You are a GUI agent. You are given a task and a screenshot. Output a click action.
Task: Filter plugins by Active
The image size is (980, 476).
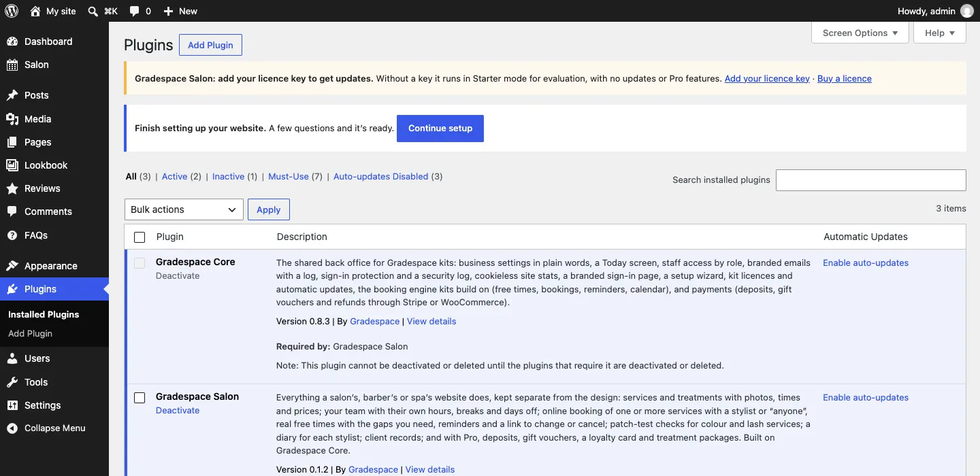click(x=174, y=176)
